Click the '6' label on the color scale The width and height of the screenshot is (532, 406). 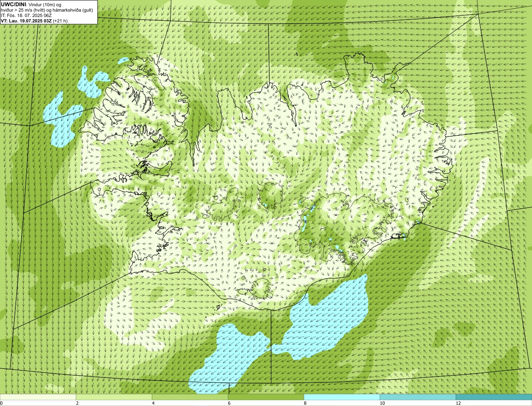[x=229, y=403]
